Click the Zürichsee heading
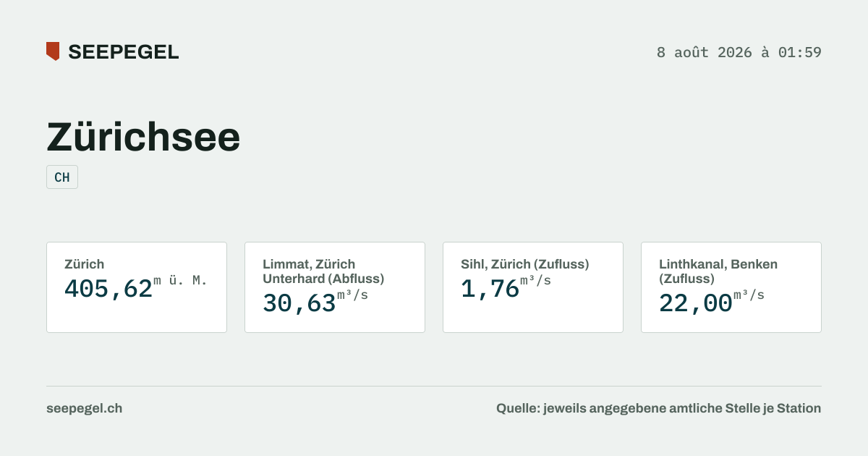Image resolution: width=868 pixels, height=456 pixels. (x=143, y=136)
